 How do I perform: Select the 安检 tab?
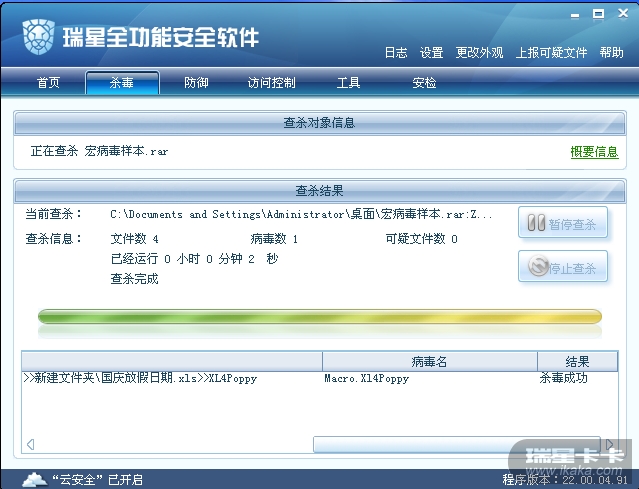point(424,83)
